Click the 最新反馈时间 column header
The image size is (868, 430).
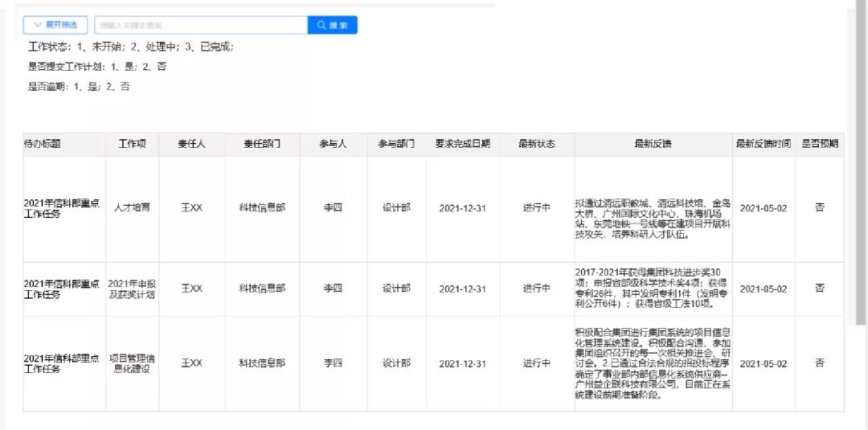(764, 144)
